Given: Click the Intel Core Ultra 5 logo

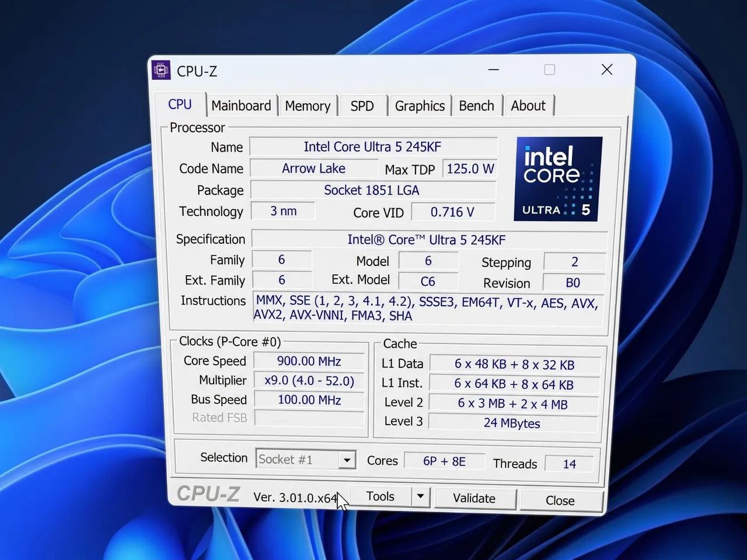Looking at the screenshot, I should 558,178.
